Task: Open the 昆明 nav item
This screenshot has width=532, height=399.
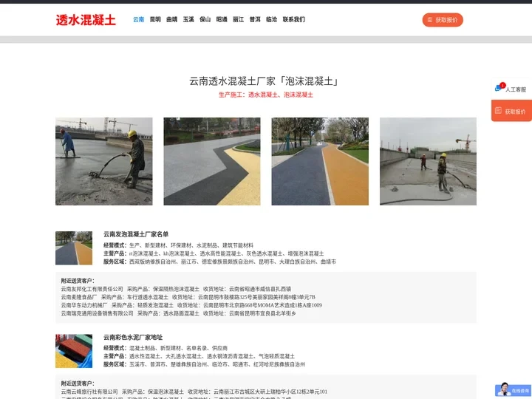Action: [x=155, y=19]
